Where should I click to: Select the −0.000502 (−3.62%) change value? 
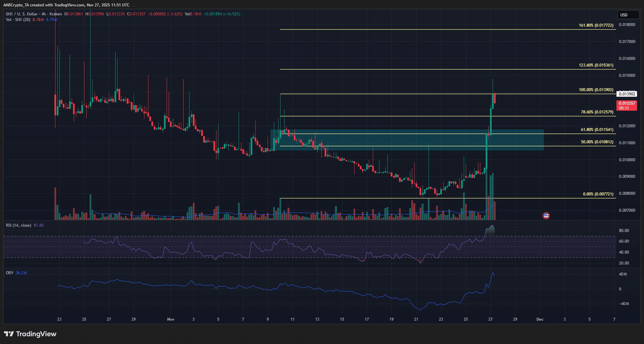(165, 14)
